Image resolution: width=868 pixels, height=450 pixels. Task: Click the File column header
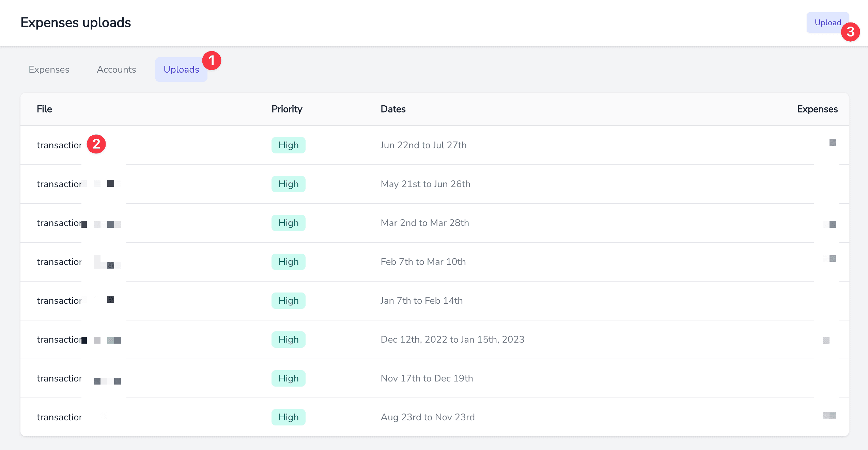44,109
